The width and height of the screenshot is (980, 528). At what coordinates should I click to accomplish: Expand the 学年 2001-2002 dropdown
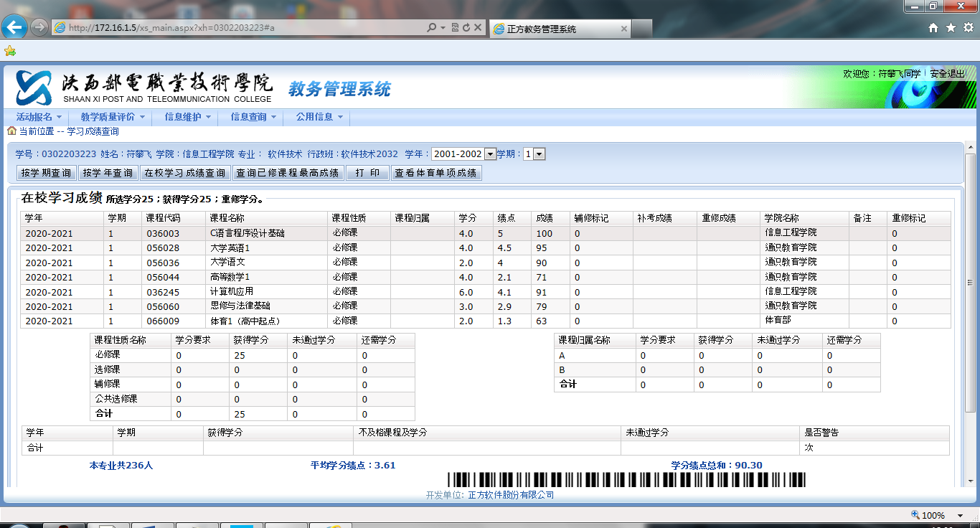pyautogui.click(x=491, y=154)
